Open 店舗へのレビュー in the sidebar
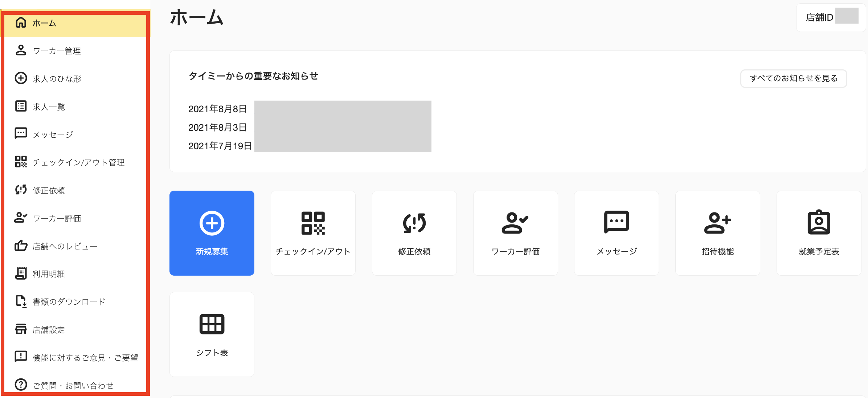 point(75,246)
